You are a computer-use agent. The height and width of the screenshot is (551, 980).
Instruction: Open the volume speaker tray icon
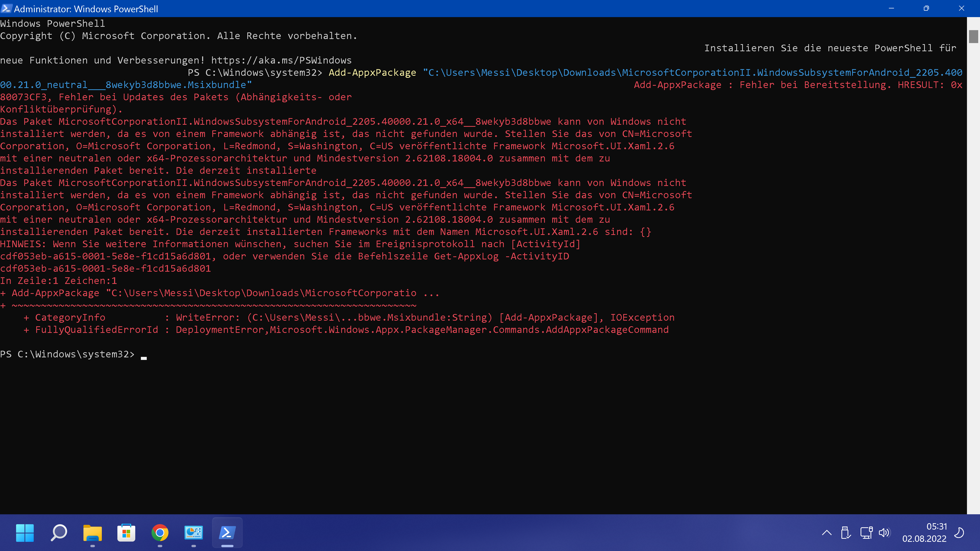click(x=884, y=533)
